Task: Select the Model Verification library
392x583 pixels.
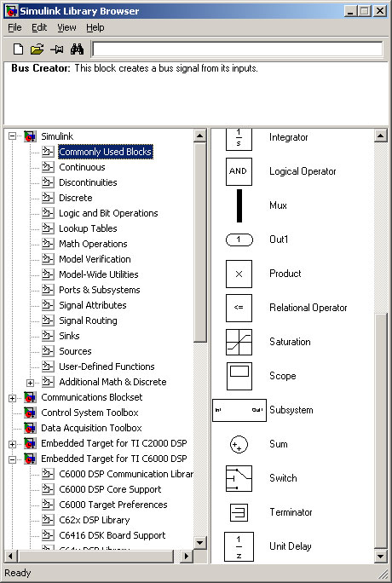Action: 95,259
